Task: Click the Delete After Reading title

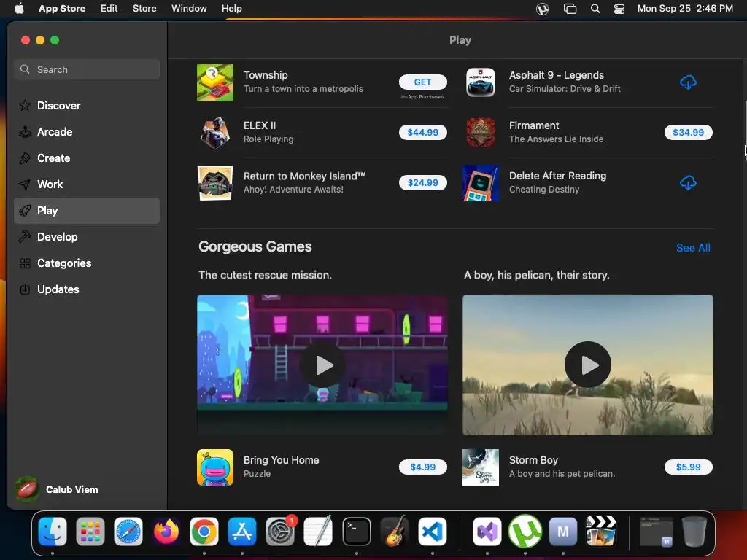Action: [x=557, y=176]
